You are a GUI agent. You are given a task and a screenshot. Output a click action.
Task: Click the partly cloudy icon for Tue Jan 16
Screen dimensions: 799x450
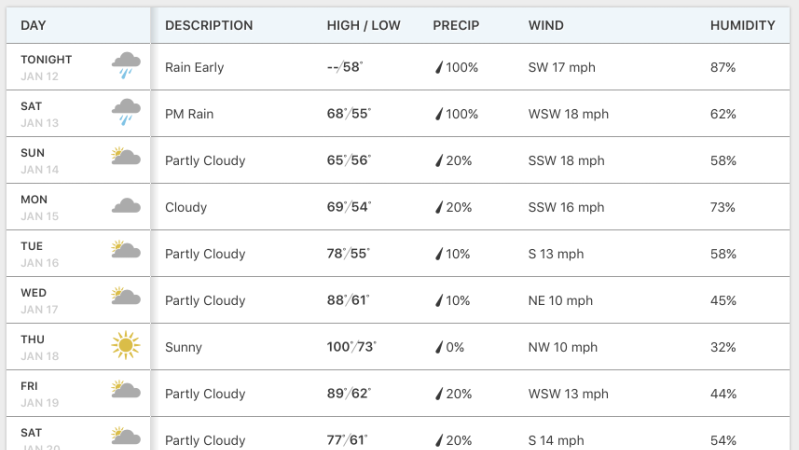click(x=126, y=249)
